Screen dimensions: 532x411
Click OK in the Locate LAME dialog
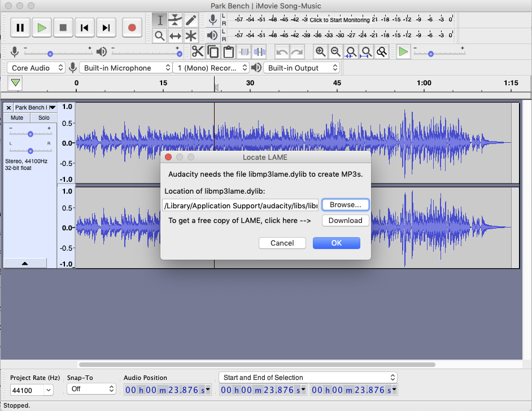[337, 243]
